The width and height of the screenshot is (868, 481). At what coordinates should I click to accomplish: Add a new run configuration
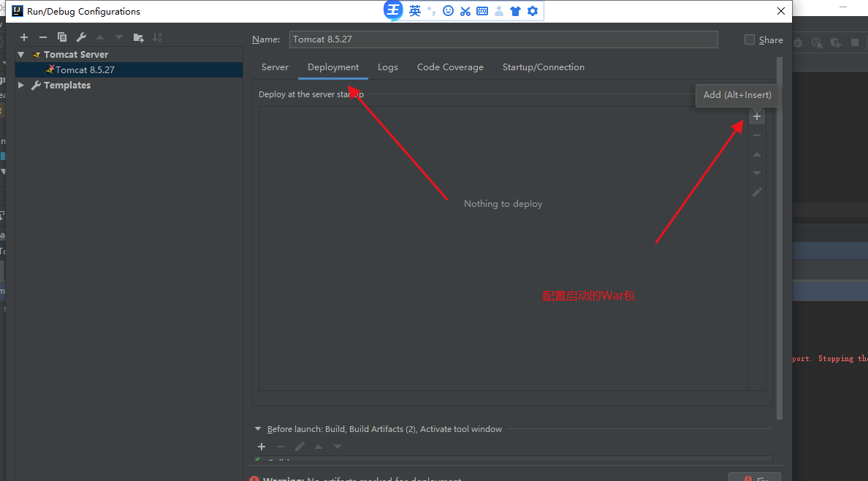(24, 37)
